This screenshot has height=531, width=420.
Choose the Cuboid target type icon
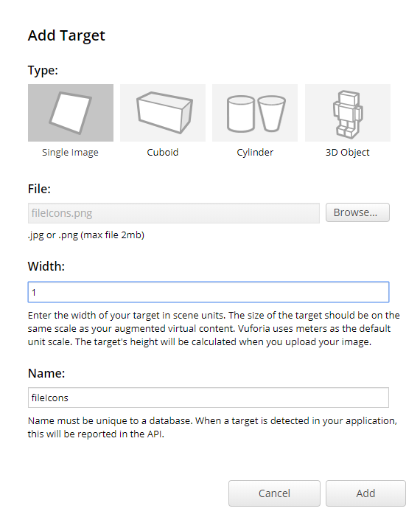pos(163,113)
